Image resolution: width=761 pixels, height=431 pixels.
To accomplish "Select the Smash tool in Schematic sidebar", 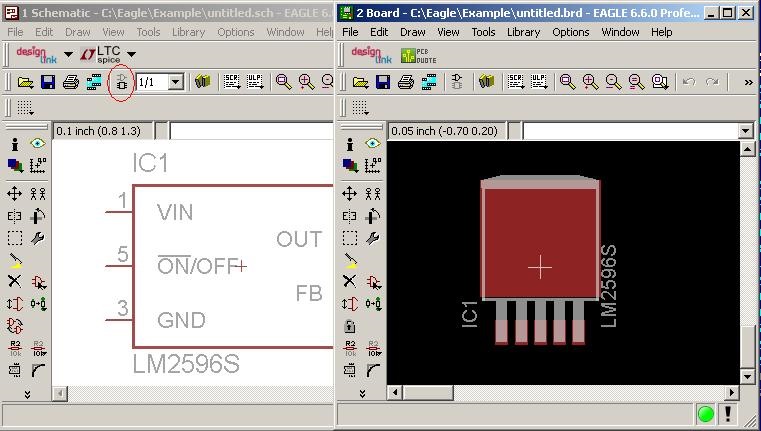I will 15,370.
